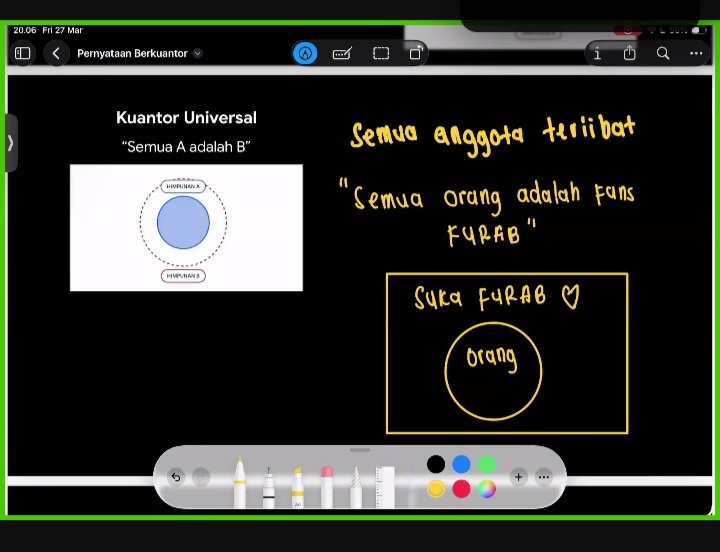
Task: Tap the battery indicator in status bar
Action: point(698,30)
